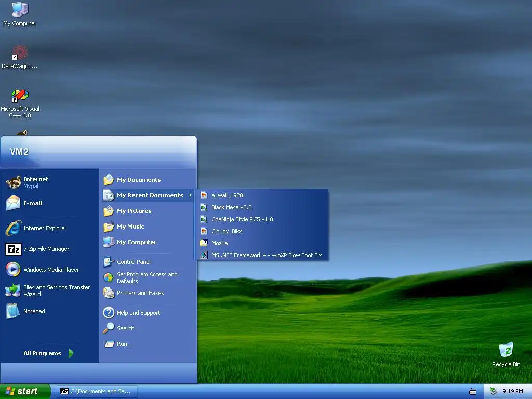Launch Internet Explorer icon
532x399 pixels.
pos(13,228)
